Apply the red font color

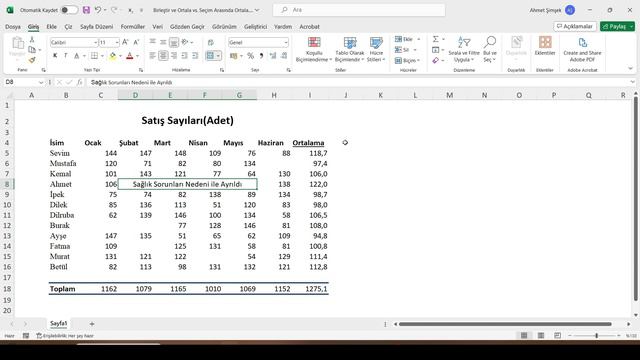coord(129,56)
